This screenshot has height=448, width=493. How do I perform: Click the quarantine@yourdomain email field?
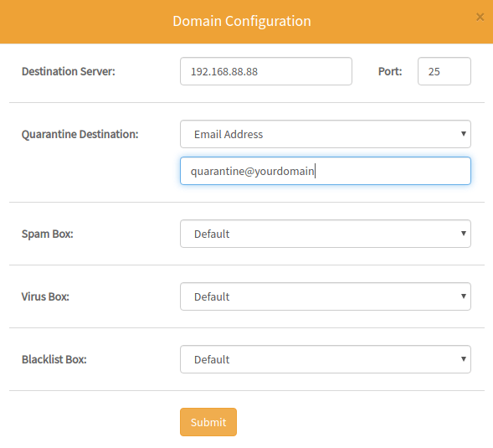[x=326, y=171]
